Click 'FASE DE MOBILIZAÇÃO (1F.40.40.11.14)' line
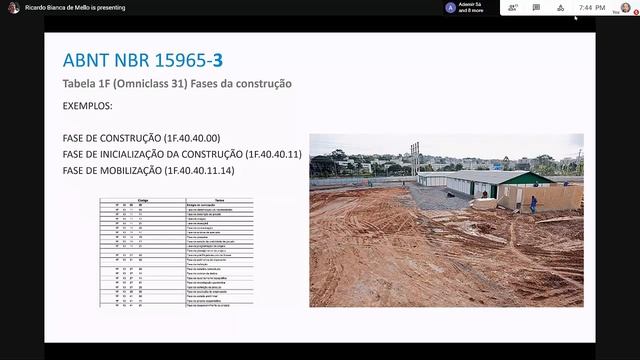The height and width of the screenshot is (360, 640). tap(149, 170)
